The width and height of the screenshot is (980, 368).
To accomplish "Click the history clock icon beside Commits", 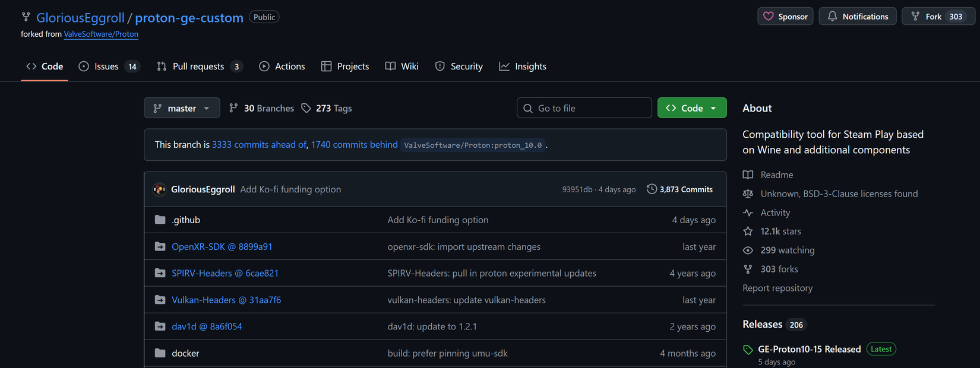I will 652,189.
